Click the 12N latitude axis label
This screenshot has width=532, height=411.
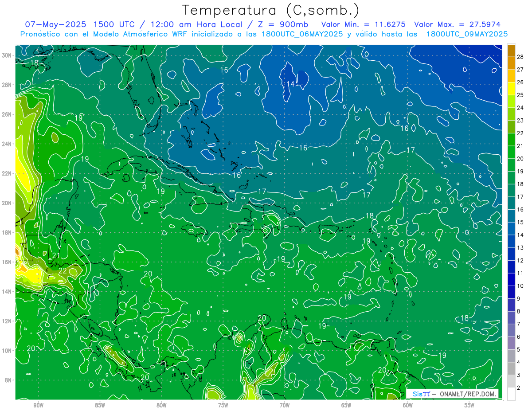point(7,321)
